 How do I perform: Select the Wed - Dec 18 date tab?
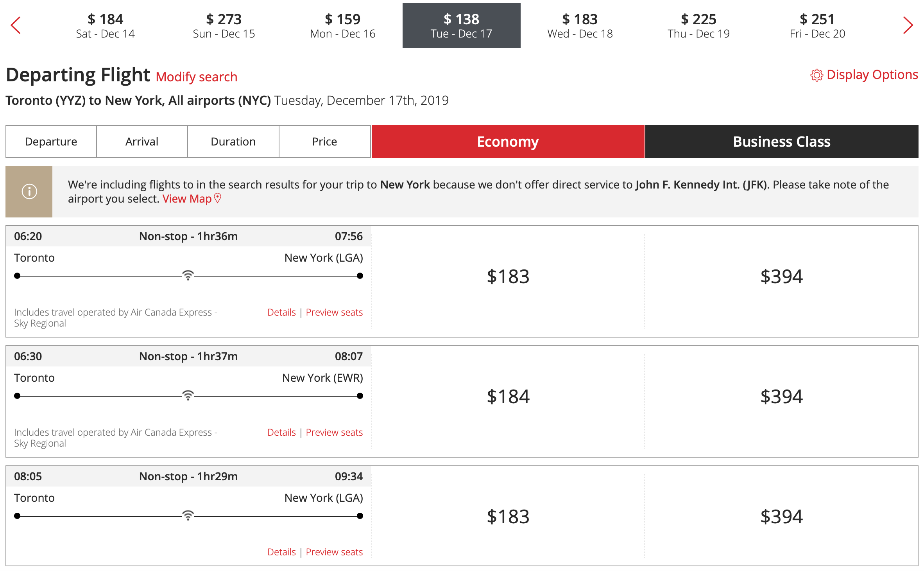(580, 25)
